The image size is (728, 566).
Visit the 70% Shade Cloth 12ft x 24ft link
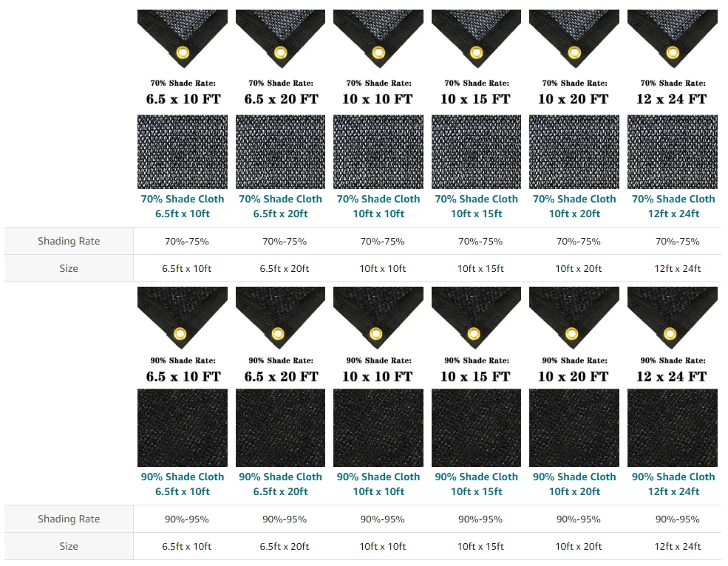(x=673, y=206)
